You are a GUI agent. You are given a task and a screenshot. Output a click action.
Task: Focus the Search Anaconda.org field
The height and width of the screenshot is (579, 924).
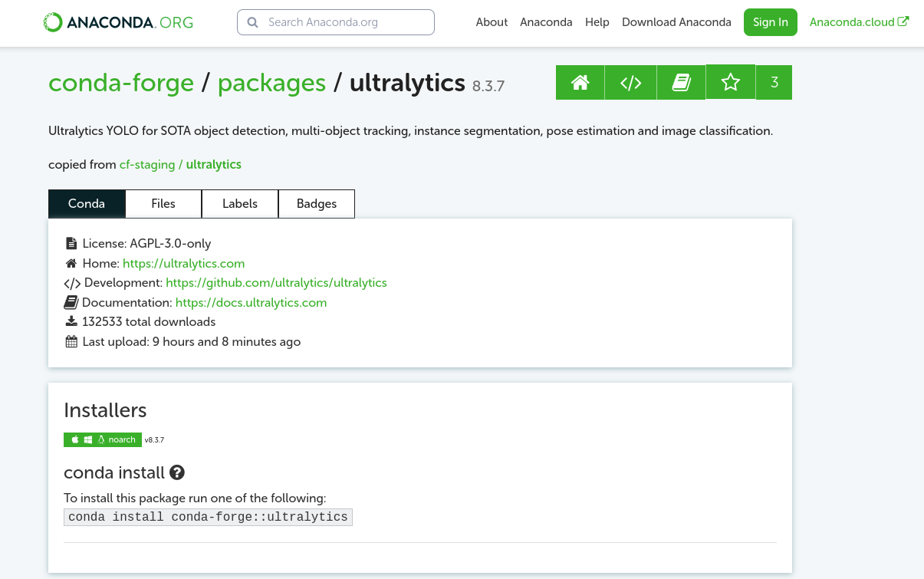(336, 22)
